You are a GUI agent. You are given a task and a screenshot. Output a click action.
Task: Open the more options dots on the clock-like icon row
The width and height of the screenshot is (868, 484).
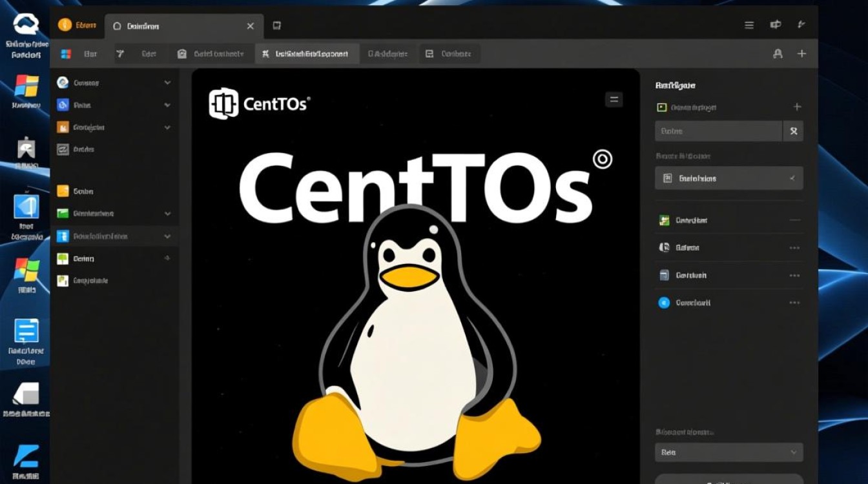(794, 248)
